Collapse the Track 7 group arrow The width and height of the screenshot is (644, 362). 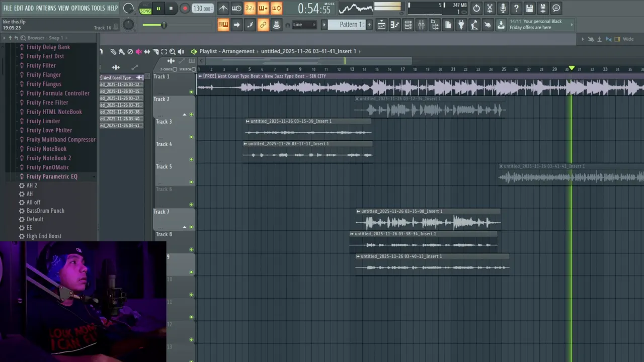point(184,227)
